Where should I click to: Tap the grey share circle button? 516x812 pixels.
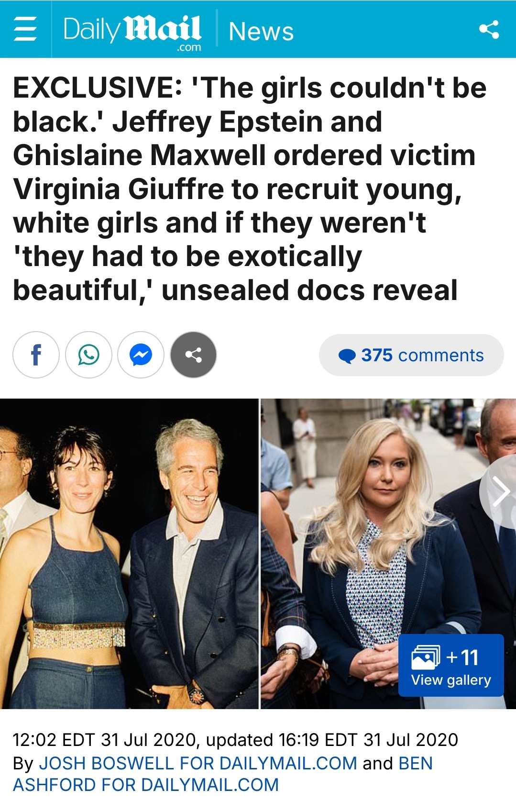point(193,355)
